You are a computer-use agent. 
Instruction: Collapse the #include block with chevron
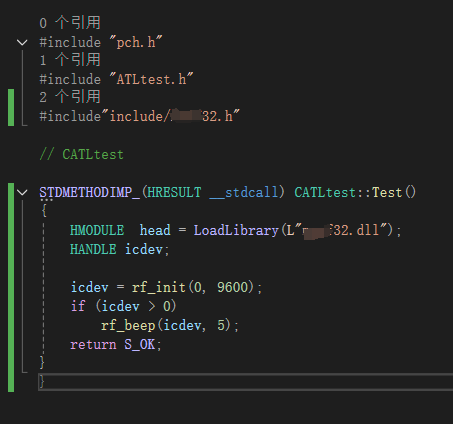coord(22,43)
